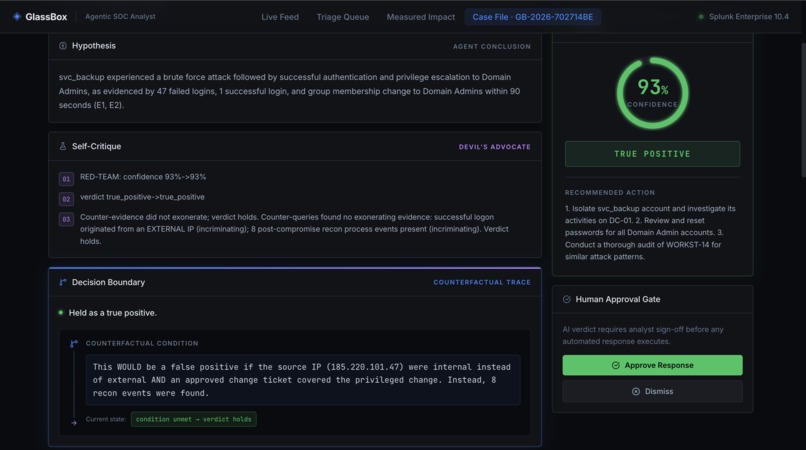Click the AI verdict requires analyst sign-off note
The image size is (806, 450).
[643, 335]
